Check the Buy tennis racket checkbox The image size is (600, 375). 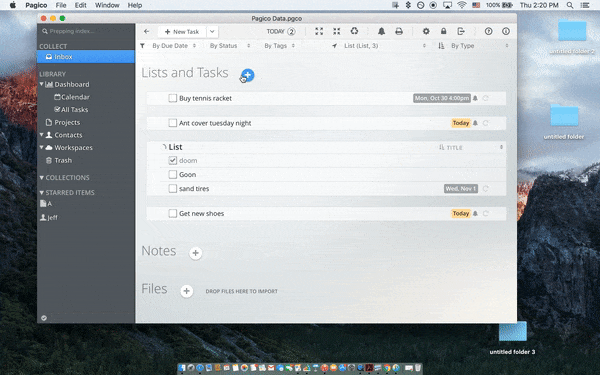[173, 98]
